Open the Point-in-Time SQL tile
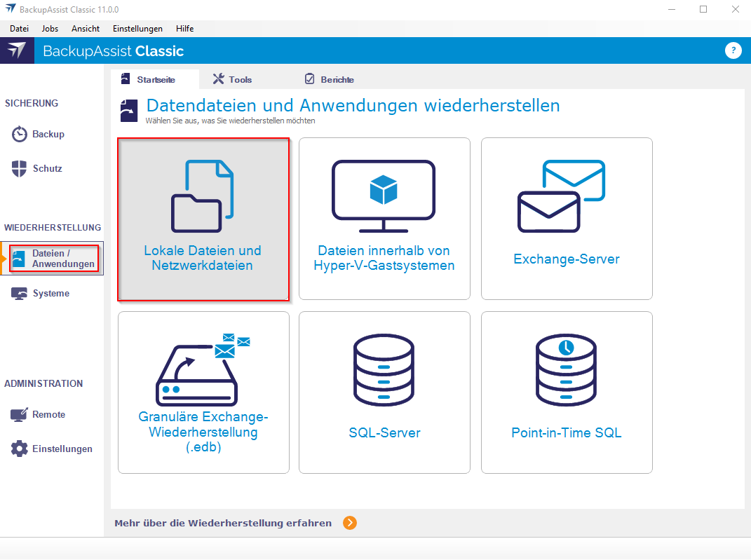 (567, 392)
